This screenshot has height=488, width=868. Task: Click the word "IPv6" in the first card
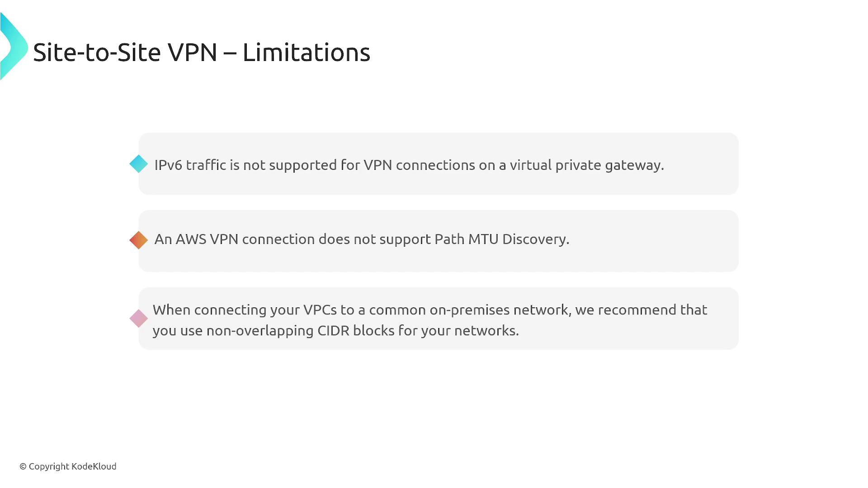point(168,165)
